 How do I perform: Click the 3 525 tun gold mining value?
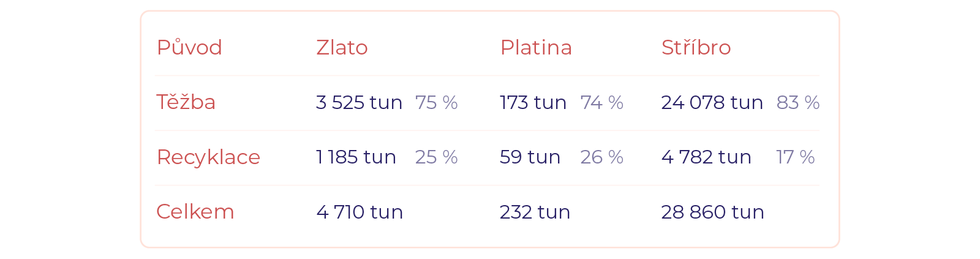point(359,102)
